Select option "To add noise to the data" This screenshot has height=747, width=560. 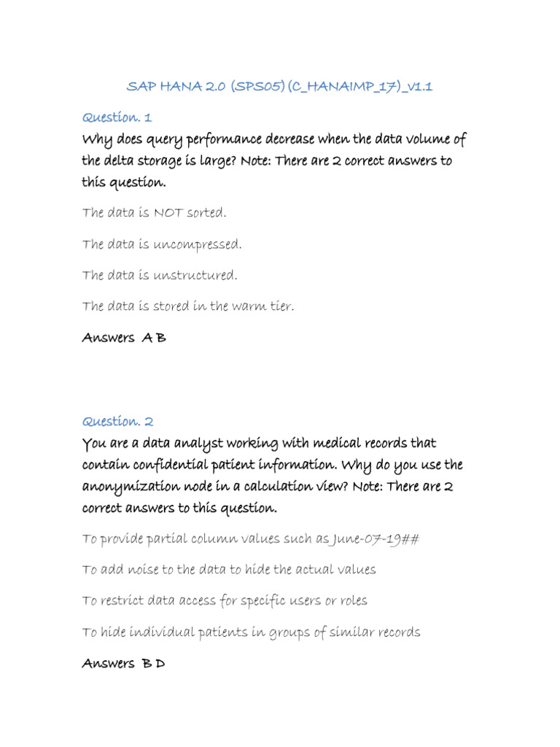229,570
